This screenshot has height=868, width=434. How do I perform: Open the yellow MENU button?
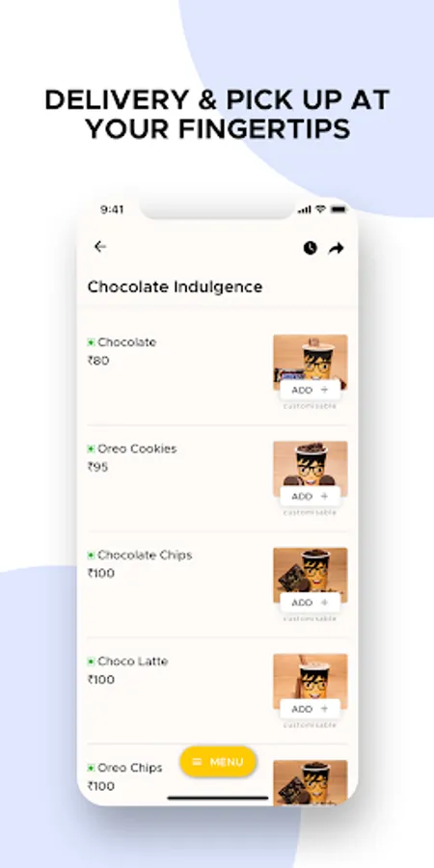(x=218, y=762)
